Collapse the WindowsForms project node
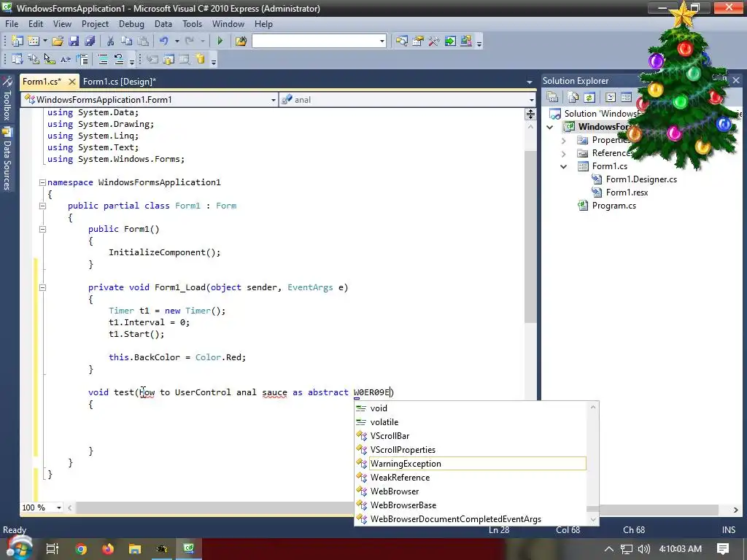The width and height of the screenshot is (747, 560). (550, 127)
